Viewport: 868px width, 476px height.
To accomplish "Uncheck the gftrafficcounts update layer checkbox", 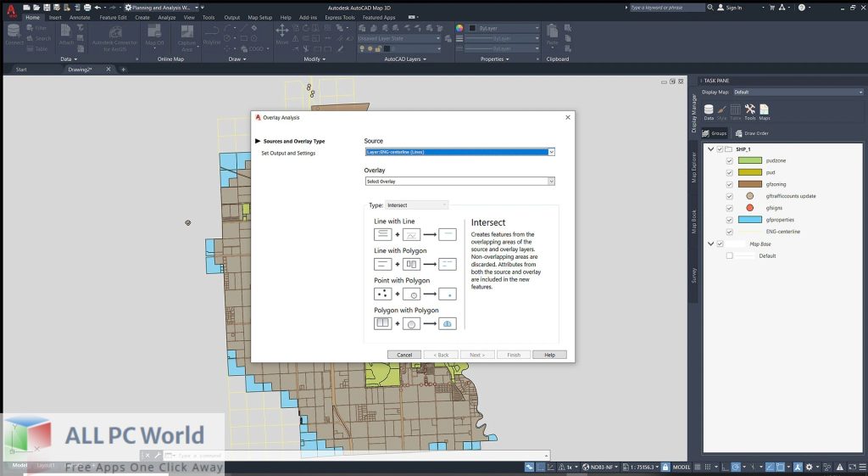I will (x=729, y=196).
